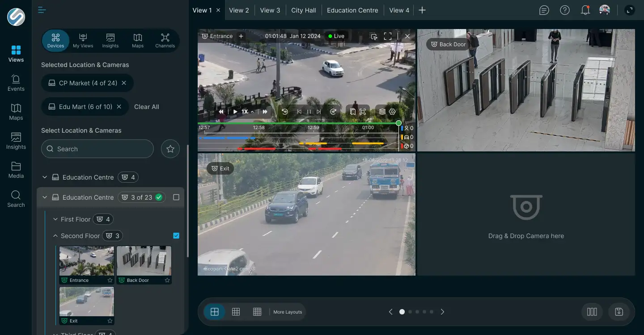644x335 pixels.
Task: Focus the location and camera search field
Action: 97,149
